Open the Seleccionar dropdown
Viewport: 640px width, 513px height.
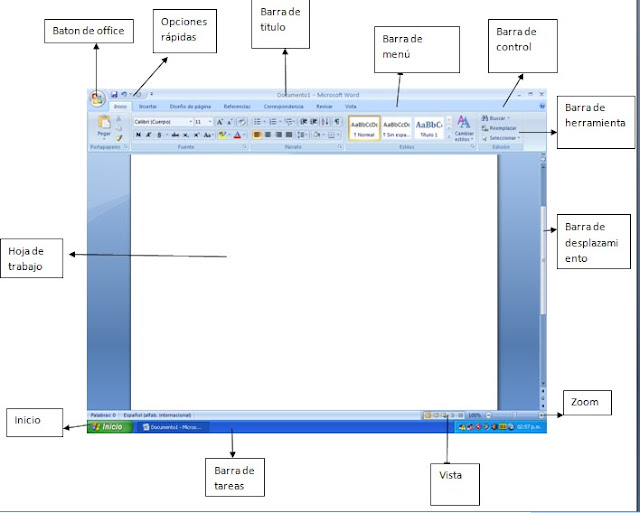pyautogui.click(x=501, y=138)
